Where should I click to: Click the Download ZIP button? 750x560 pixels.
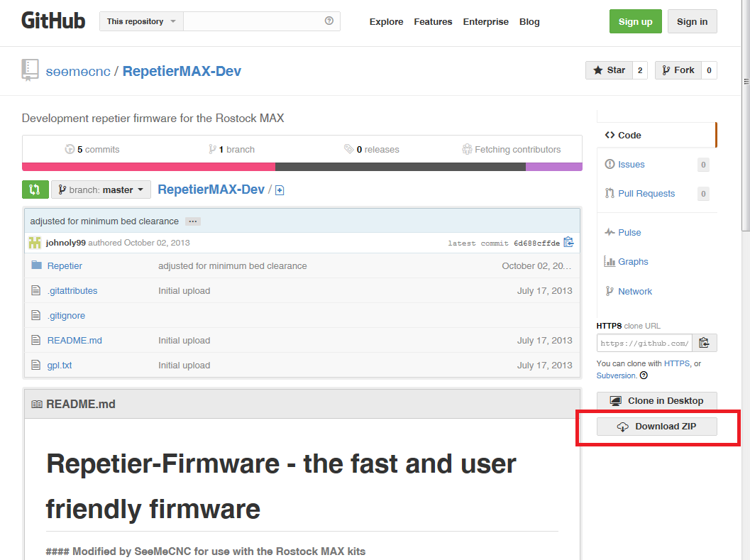656,427
